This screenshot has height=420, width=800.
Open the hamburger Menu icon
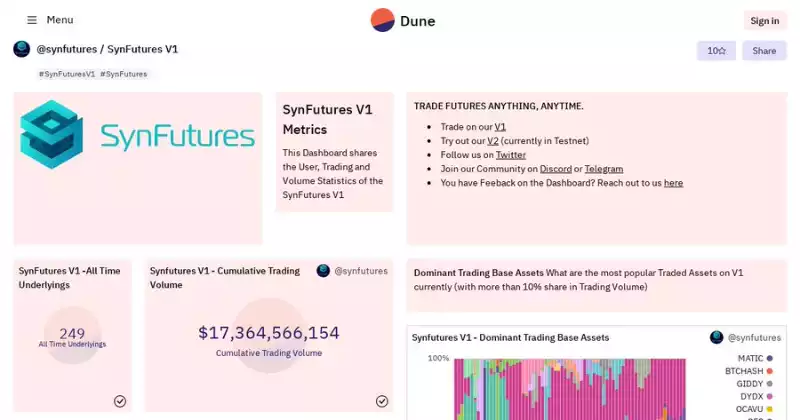(x=32, y=20)
